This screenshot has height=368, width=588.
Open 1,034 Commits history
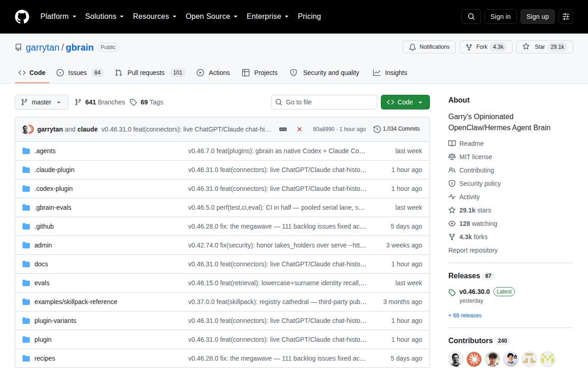pos(397,129)
